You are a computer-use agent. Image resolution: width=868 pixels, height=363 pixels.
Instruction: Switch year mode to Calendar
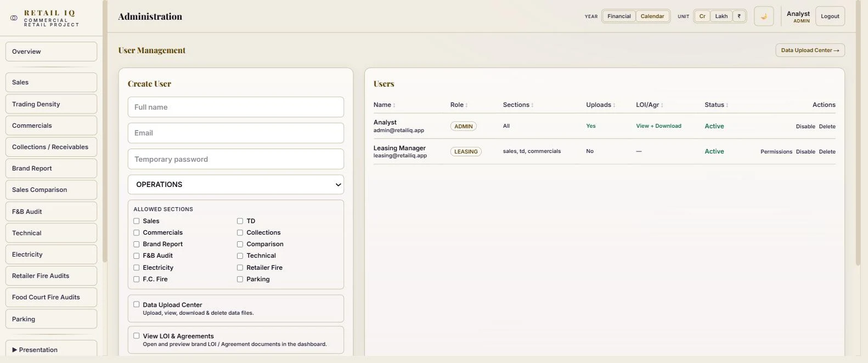(652, 16)
